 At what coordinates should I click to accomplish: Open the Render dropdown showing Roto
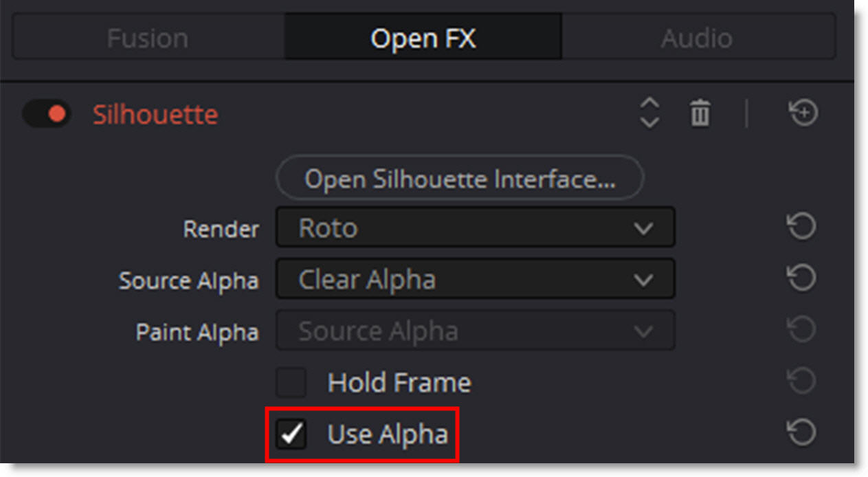point(475,228)
